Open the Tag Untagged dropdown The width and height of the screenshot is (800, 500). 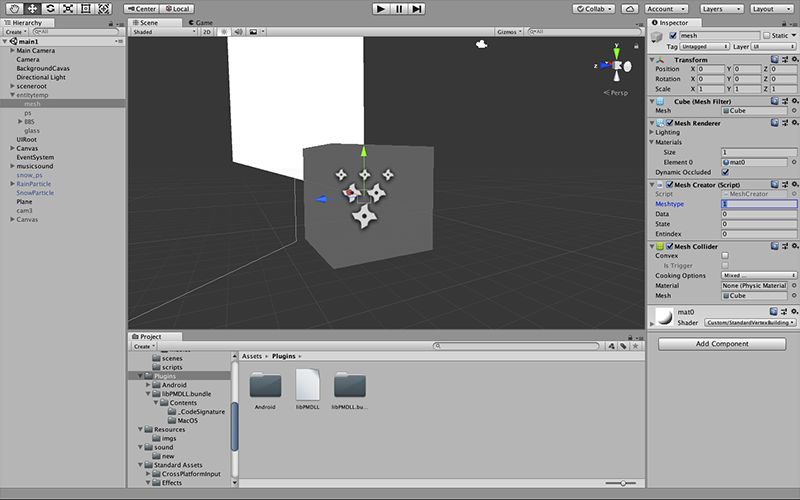click(x=705, y=46)
